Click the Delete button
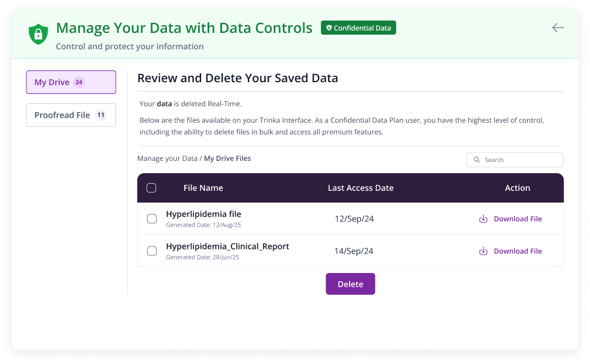This screenshot has width=590, height=364. (x=350, y=284)
